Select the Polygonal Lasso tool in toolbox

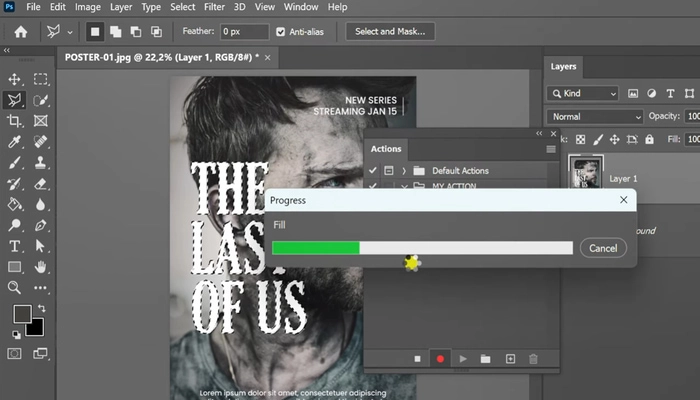tap(14, 100)
